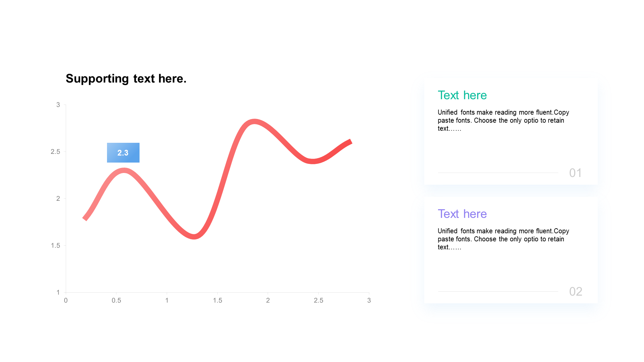Click the x-axis label 0.5

pos(116,301)
